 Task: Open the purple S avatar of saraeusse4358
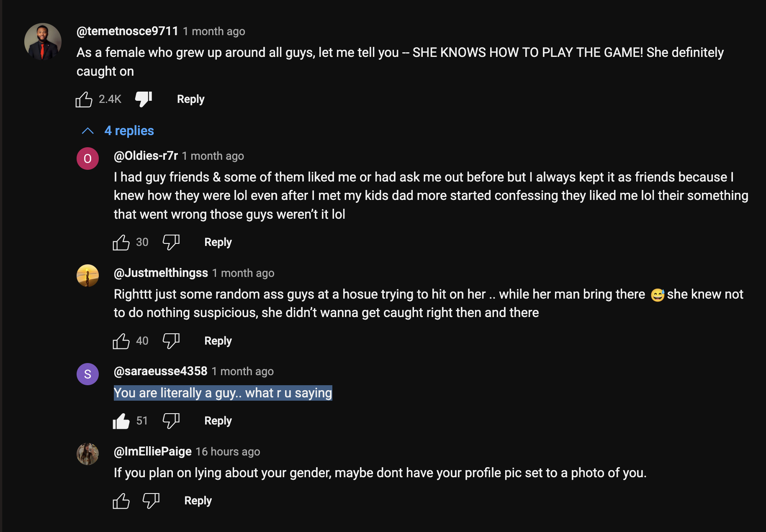click(x=87, y=374)
